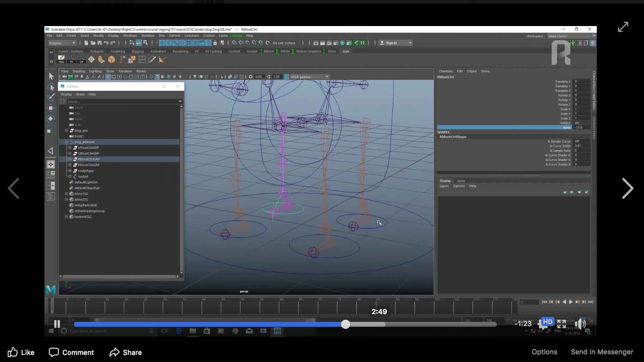Like this video
644x362 pixels.
tap(21, 352)
